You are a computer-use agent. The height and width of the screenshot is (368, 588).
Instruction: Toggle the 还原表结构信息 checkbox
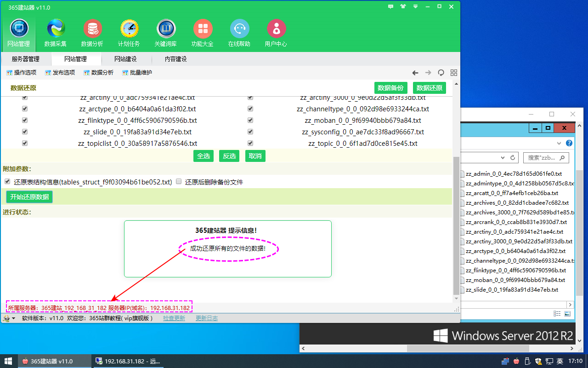(x=7, y=182)
